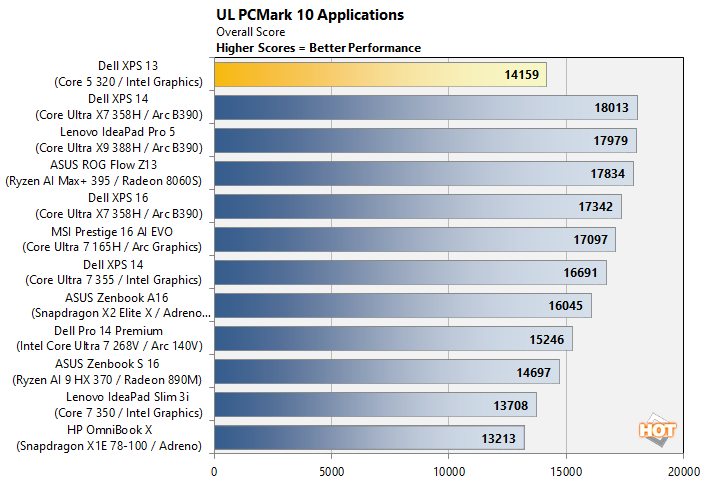The width and height of the screenshot is (708, 481).
Task: Click the score value 17979
Action: [610, 140]
